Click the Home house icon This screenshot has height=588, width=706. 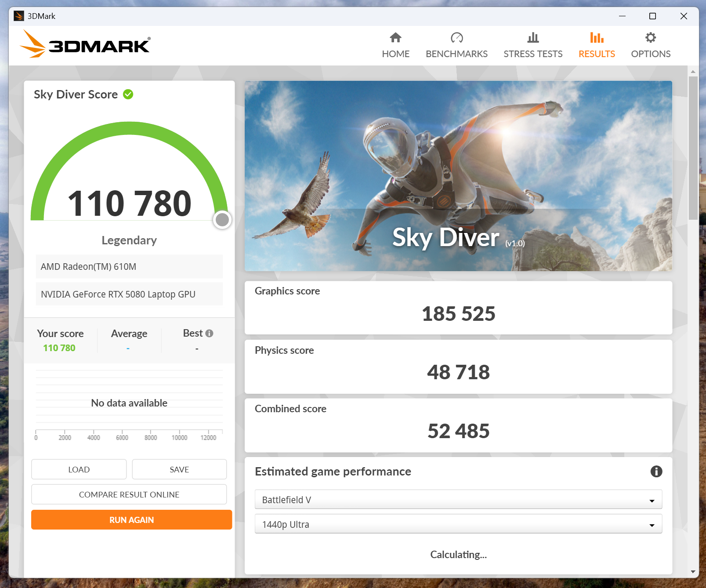pos(395,38)
